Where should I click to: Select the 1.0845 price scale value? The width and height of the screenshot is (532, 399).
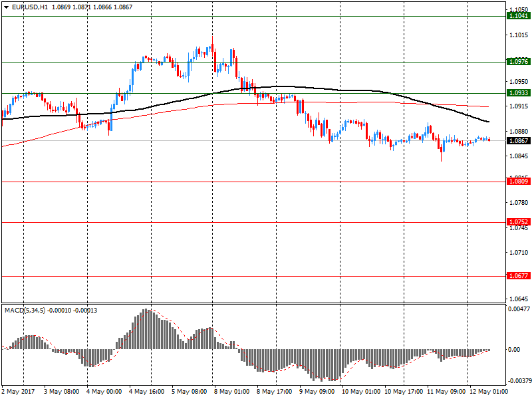519,156
